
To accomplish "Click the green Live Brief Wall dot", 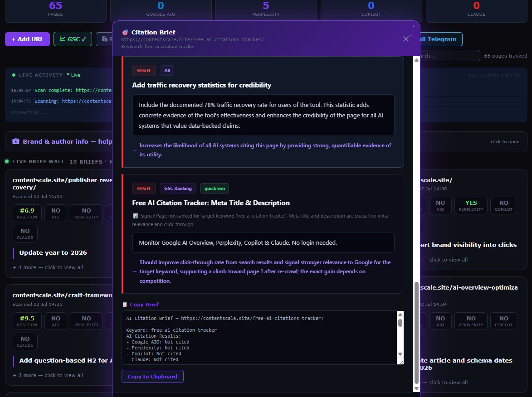I will [7, 161].
